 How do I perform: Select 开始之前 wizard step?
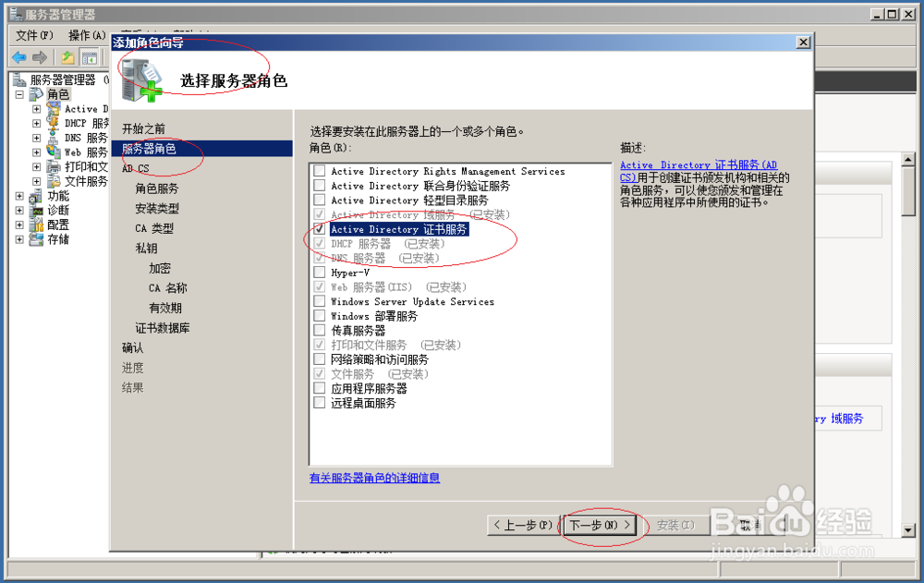143,128
